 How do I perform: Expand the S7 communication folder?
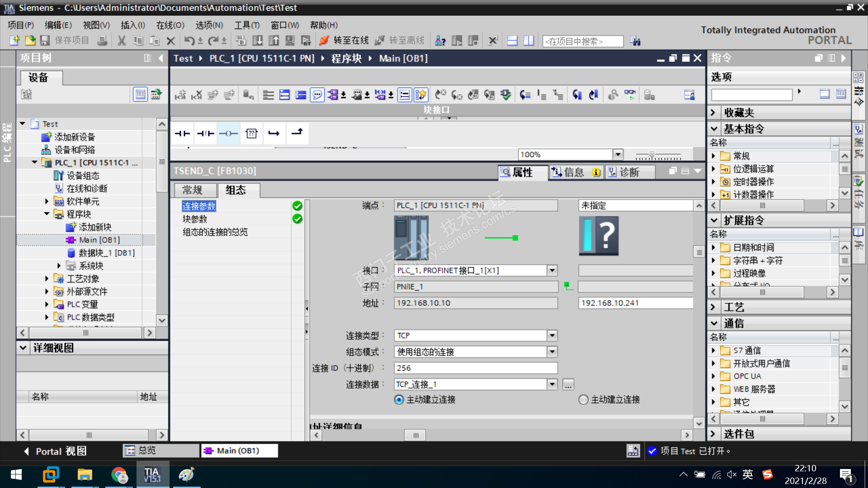click(713, 351)
